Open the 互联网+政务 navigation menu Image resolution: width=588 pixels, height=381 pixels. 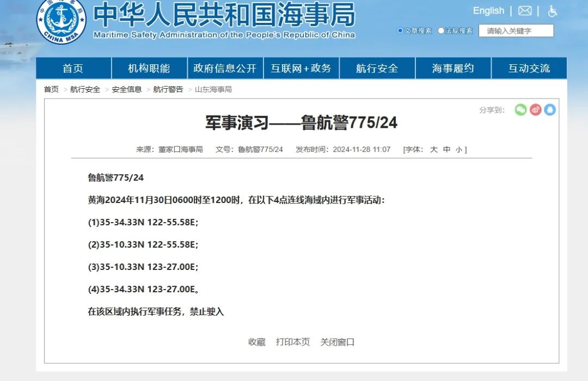(301, 68)
